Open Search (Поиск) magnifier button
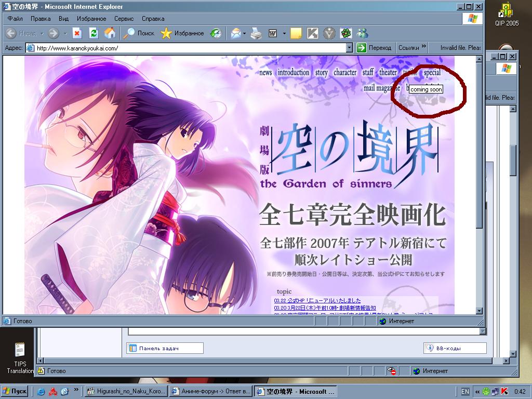The height and width of the screenshot is (399, 532). [138, 33]
